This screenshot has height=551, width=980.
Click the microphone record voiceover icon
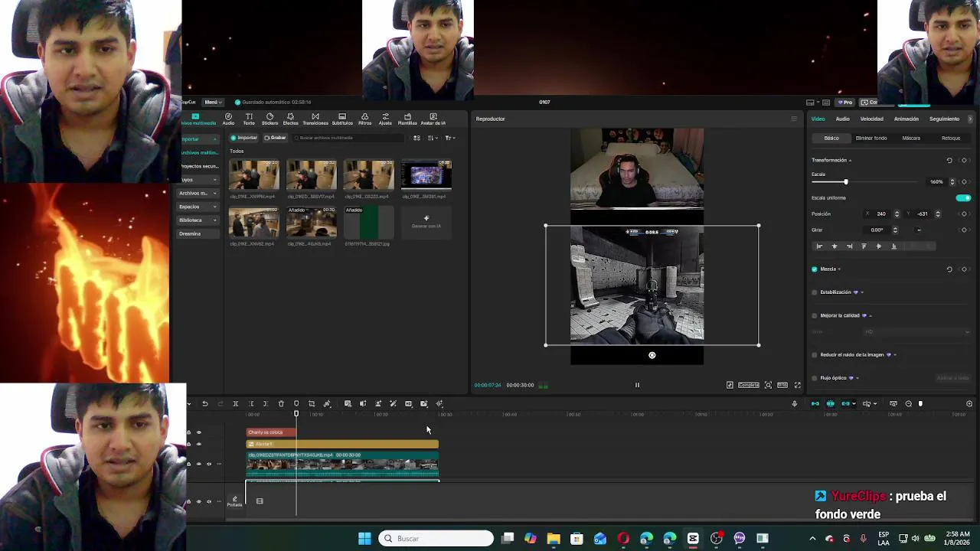pos(794,404)
